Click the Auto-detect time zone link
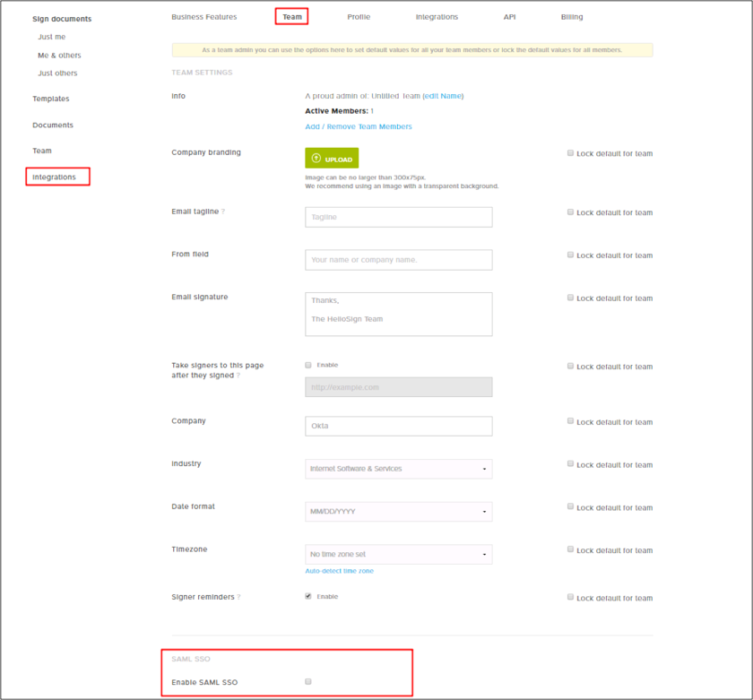 (339, 571)
